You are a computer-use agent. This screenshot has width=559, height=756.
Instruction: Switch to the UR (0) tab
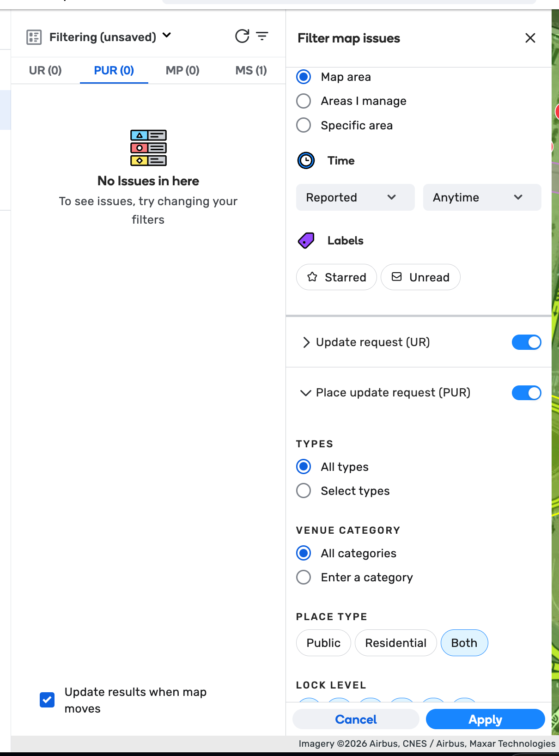pyautogui.click(x=45, y=71)
